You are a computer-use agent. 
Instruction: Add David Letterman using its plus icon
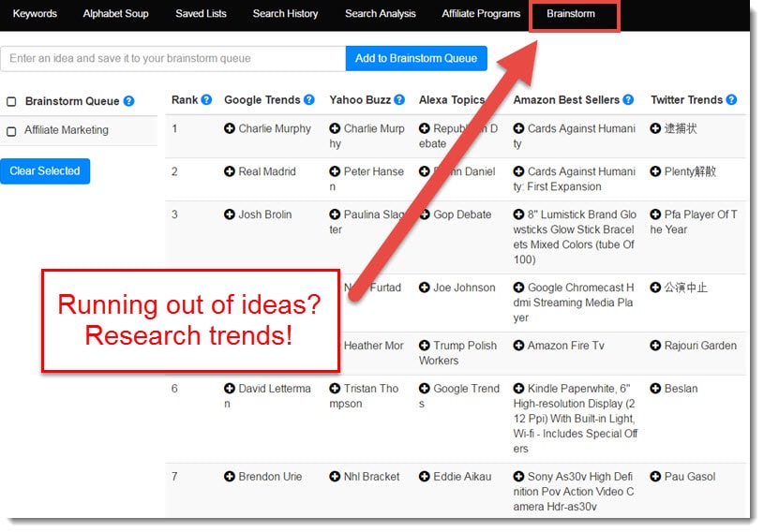pos(230,388)
